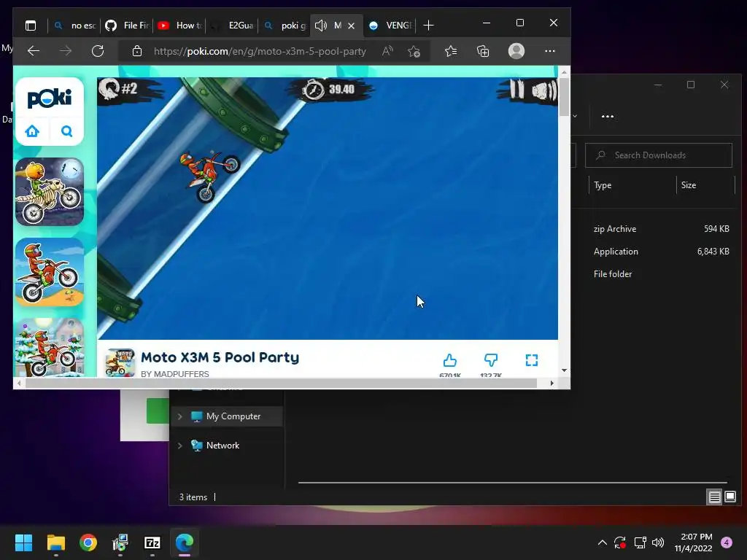Show hidden system tray icons
The height and width of the screenshot is (560, 747).
click(602, 542)
